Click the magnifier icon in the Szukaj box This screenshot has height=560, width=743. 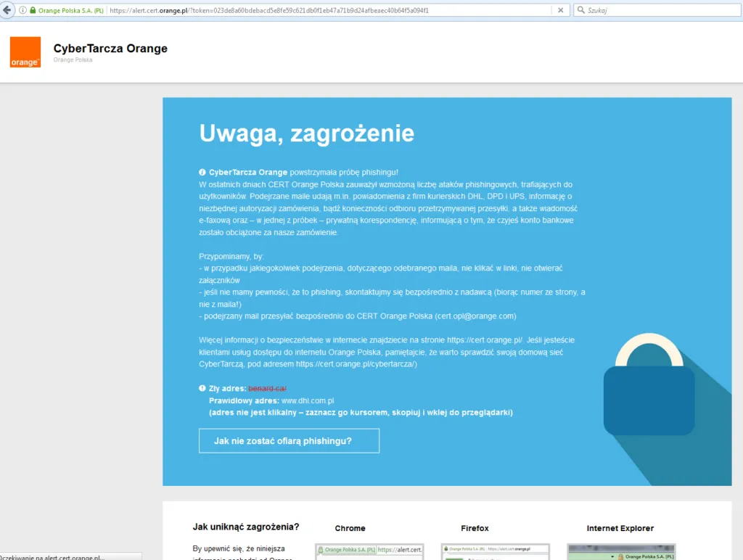(580, 10)
